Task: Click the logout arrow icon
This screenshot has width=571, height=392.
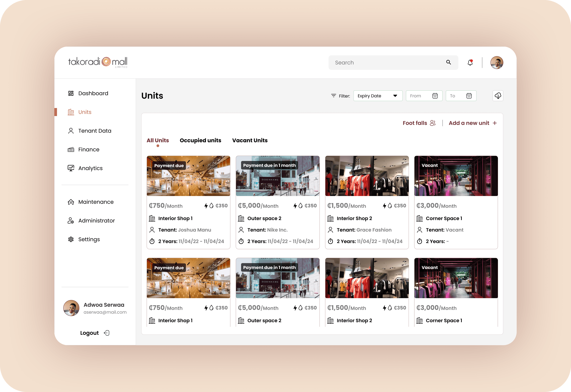Action: click(x=107, y=333)
